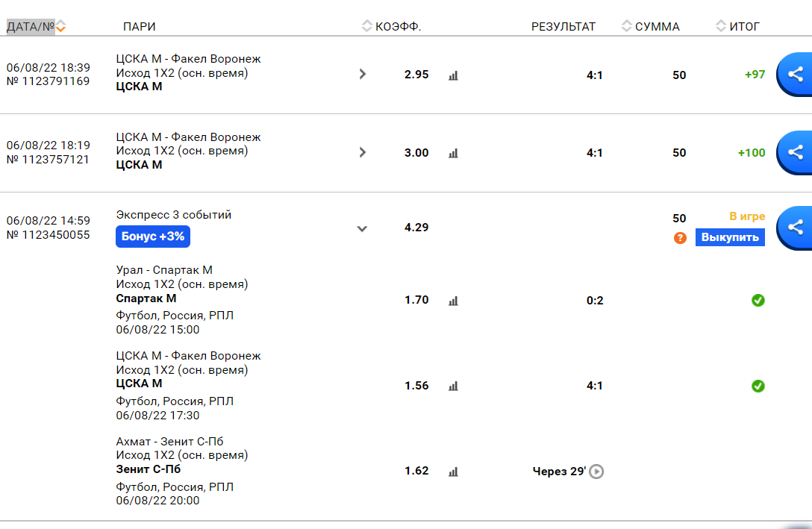Click the date 06/08/22 14:59
Image resolution: width=812 pixels, height=529 pixels.
tap(49, 221)
